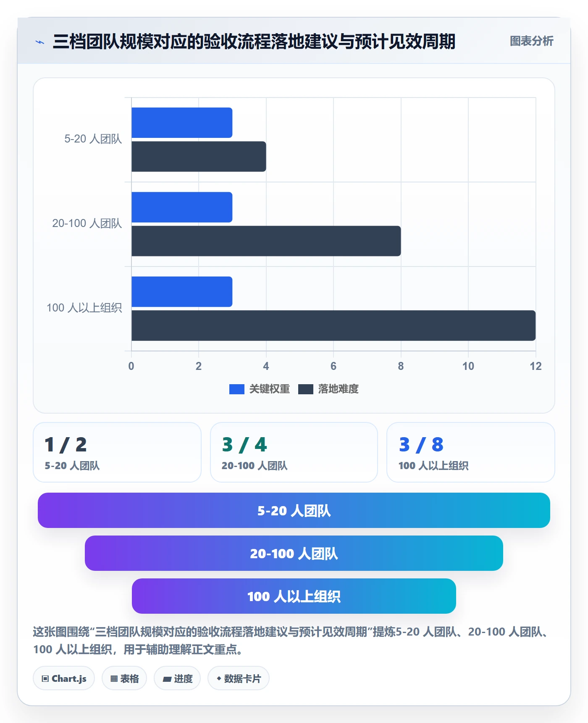Viewport: 588px width, 723px height.
Task: Select the 3 / 8 data card
Action: pyautogui.click(x=471, y=452)
